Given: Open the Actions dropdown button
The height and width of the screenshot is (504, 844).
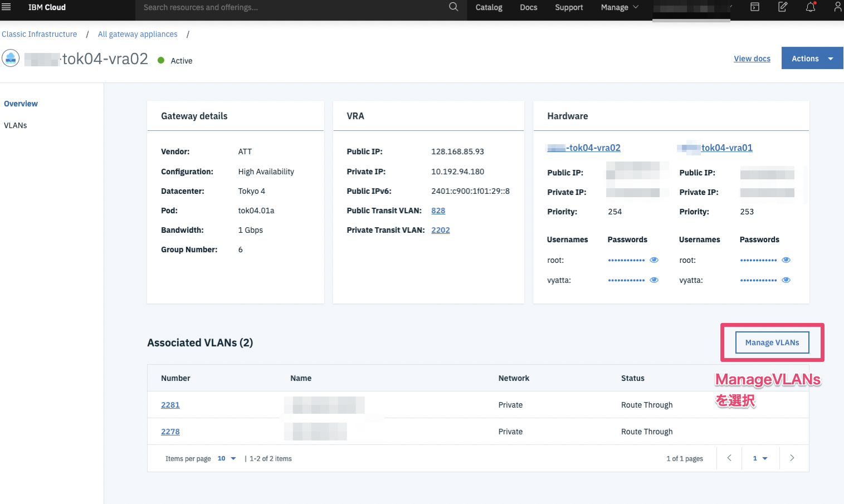Looking at the screenshot, I should pyautogui.click(x=812, y=58).
